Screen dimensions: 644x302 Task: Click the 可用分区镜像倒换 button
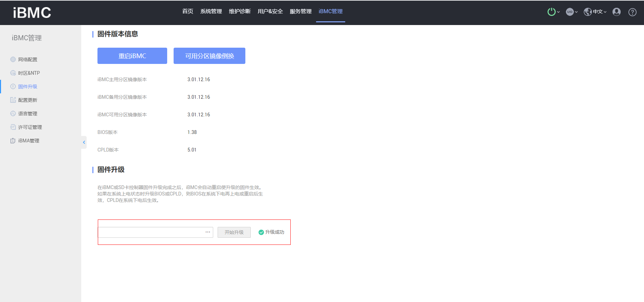(x=209, y=56)
